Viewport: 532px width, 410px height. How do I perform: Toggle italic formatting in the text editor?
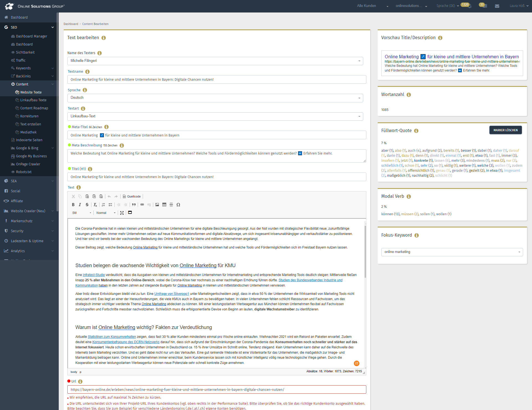click(x=80, y=205)
